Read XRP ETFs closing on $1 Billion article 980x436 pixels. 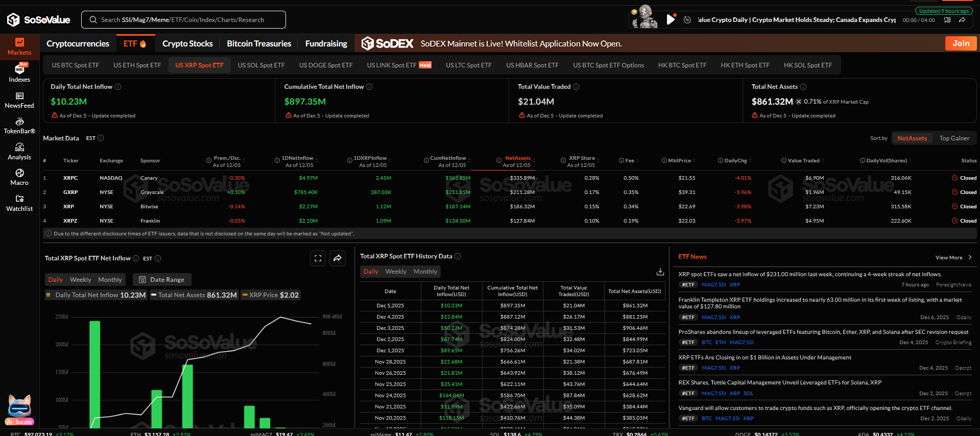764,357
